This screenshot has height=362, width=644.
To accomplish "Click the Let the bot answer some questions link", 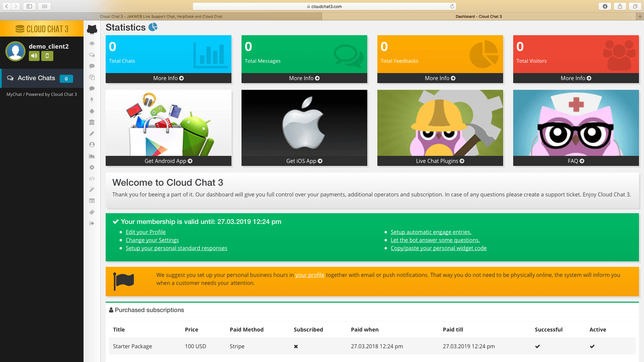I will coord(435,240).
